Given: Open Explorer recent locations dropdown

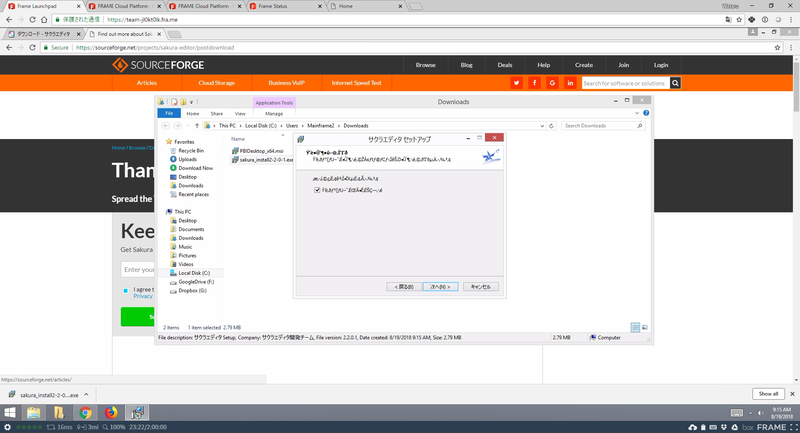Looking at the screenshot, I should pyautogui.click(x=187, y=125).
